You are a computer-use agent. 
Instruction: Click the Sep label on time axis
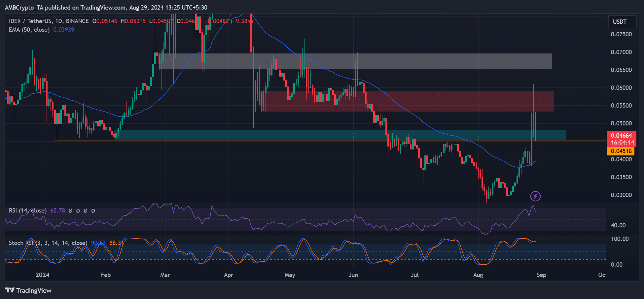click(541, 275)
